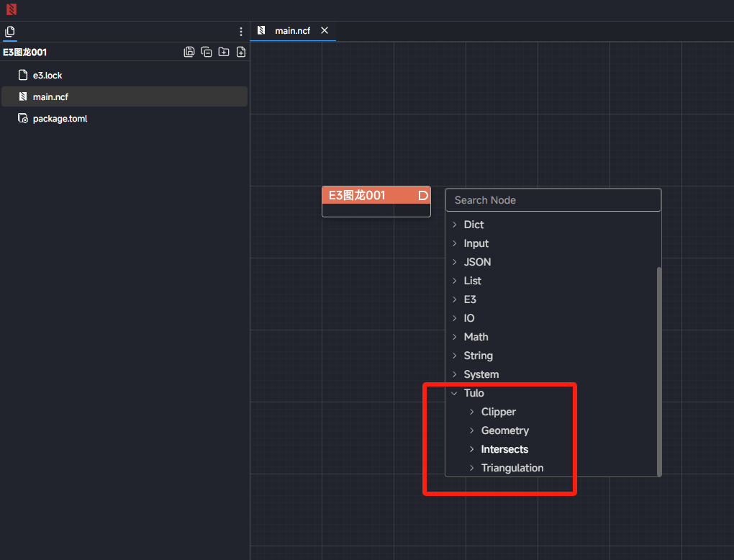The image size is (734, 560).
Task: Switch to the main.ncf editor tab
Action: pyautogui.click(x=291, y=31)
